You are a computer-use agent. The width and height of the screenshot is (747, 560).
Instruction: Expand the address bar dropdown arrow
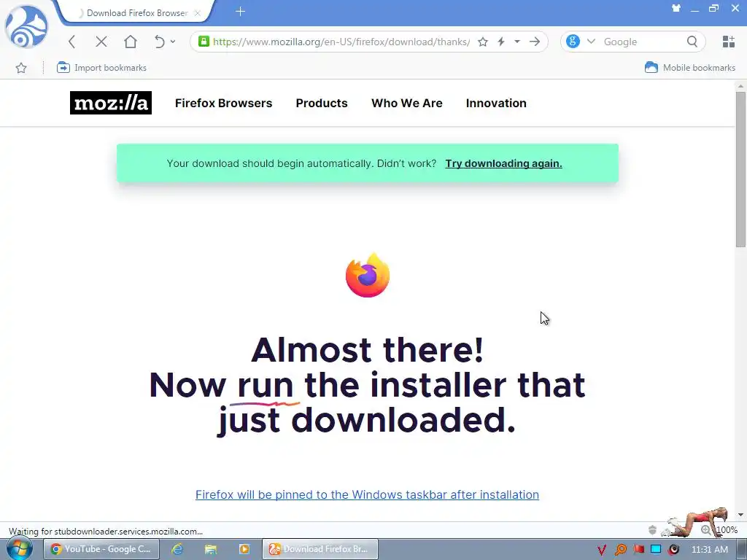click(517, 42)
